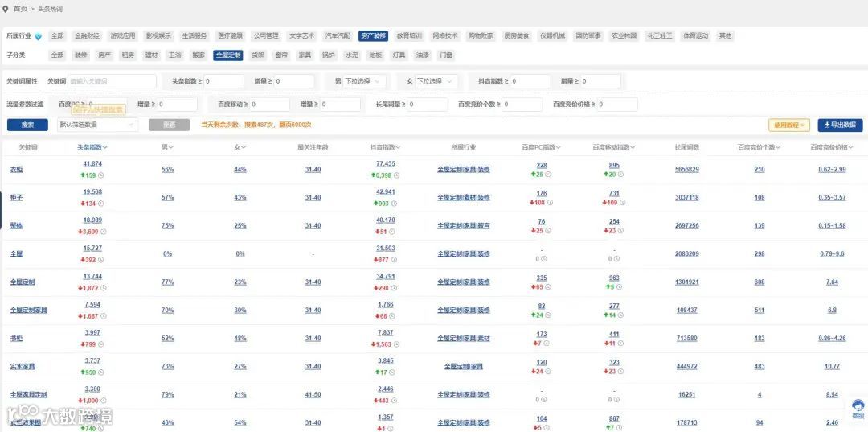Image resolution: width=868 pixels, height=432 pixels.
Task: Click the gray 重置 button
Action: pyautogui.click(x=169, y=125)
